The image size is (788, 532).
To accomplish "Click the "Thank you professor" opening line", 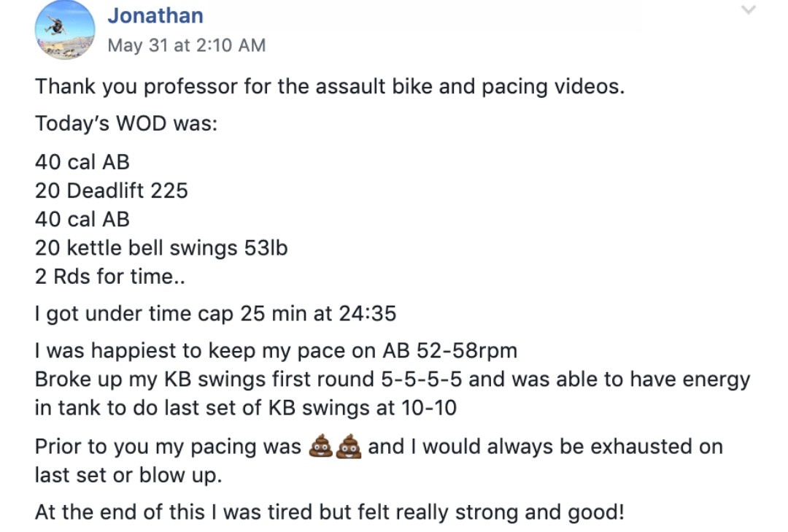I will pos(330,87).
